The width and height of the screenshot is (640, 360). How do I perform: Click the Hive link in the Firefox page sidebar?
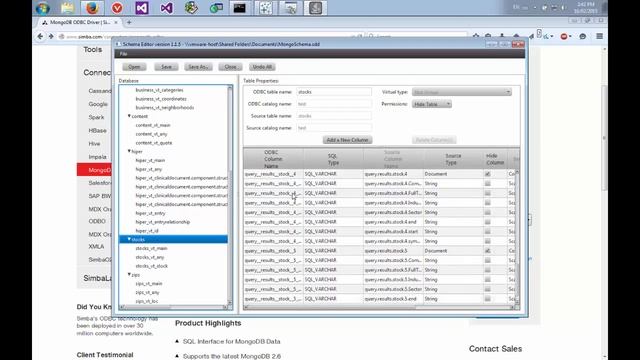[94, 144]
